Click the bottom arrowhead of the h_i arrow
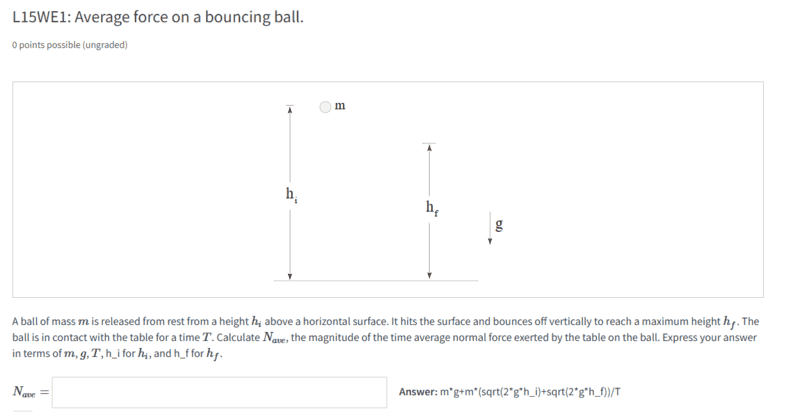Viewport: 800px width, 412px height. click(289, 275)
